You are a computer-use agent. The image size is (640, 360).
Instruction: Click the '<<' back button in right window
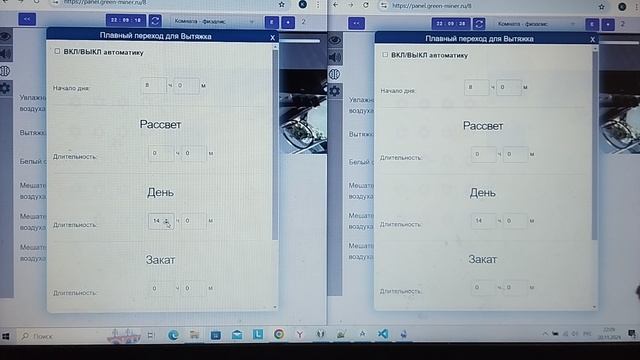[356, 23]
